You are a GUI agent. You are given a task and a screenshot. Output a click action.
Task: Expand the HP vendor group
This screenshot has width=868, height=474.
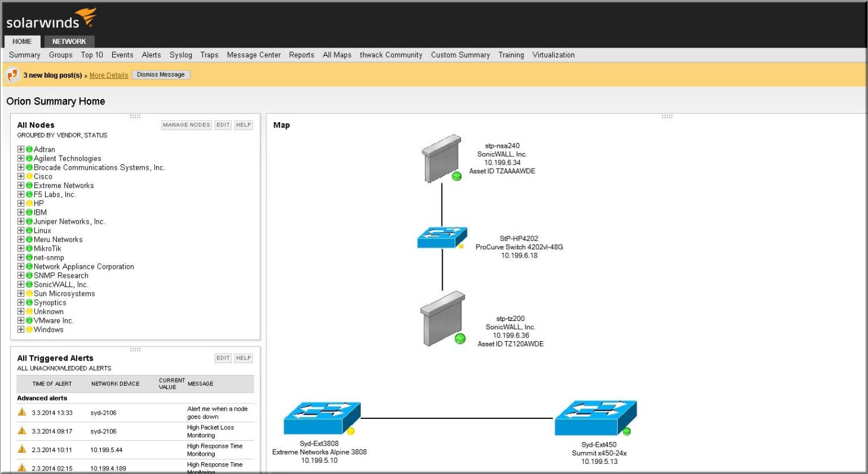[x=21, y=203]
